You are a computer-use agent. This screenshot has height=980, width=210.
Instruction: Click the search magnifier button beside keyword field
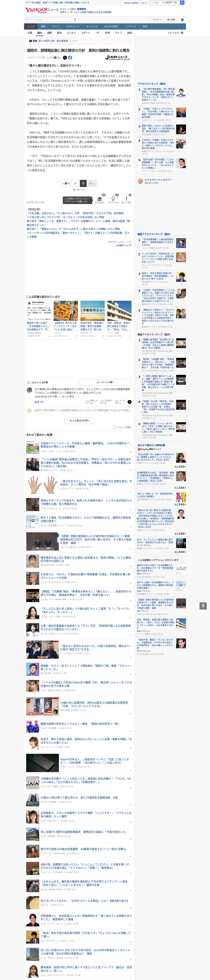pos(75,20)
